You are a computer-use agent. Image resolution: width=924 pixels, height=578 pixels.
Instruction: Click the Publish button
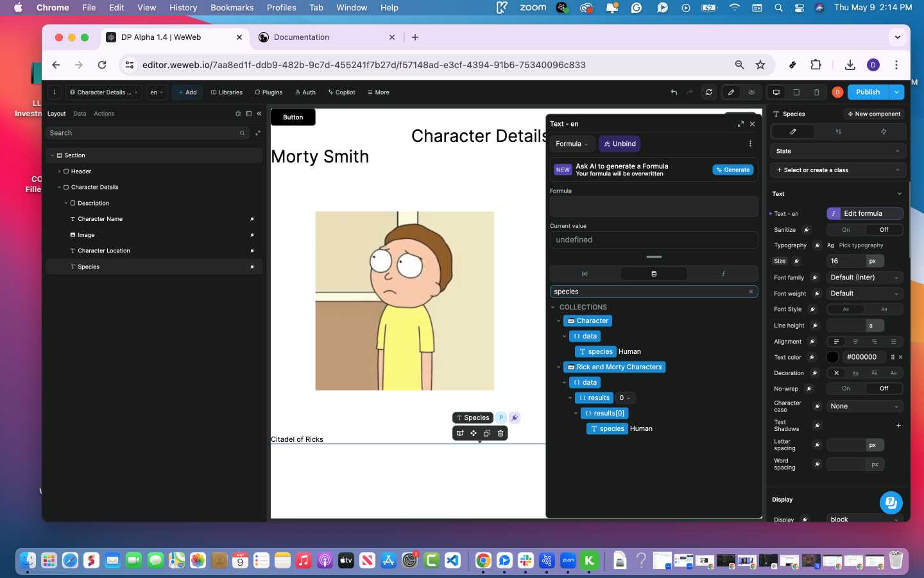click(x=868, y=92)
